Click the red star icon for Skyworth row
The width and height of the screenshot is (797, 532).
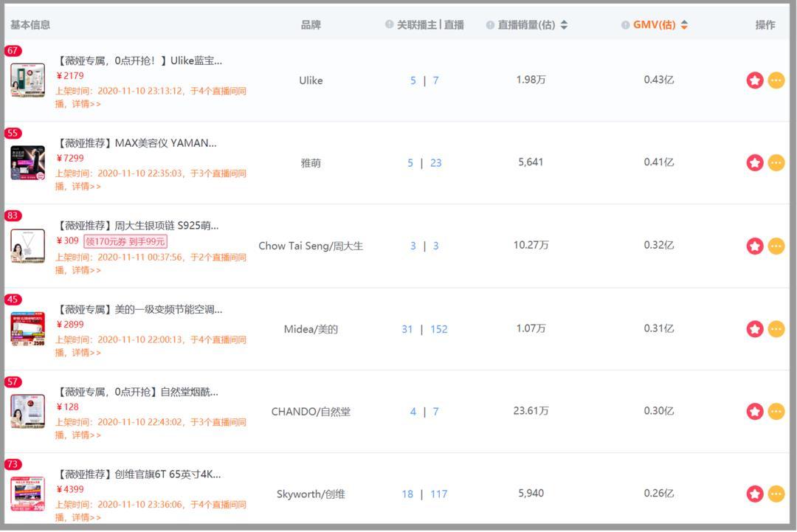(754, 494)
